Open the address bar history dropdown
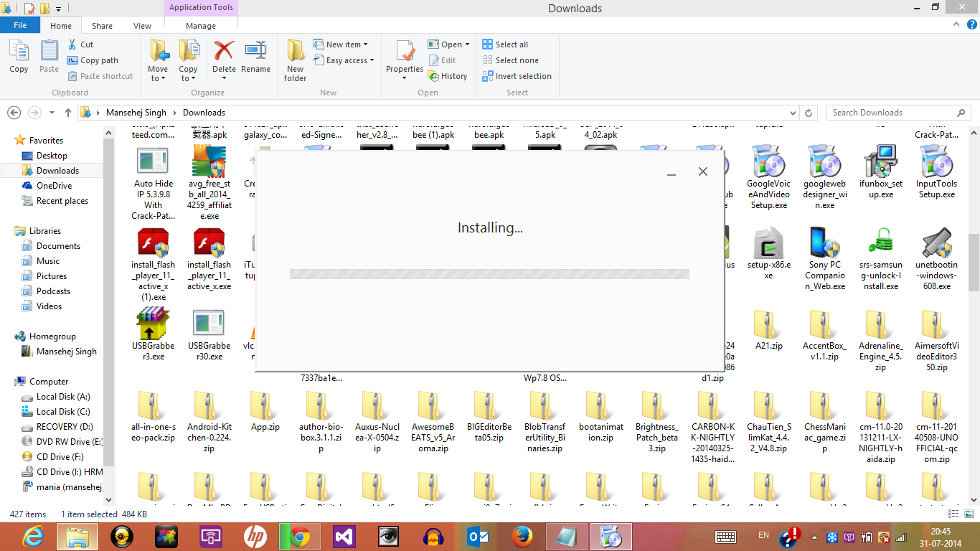This screenshot has width=980, height=551. point(793,113)
